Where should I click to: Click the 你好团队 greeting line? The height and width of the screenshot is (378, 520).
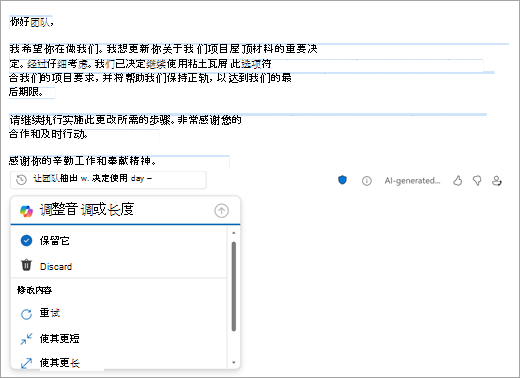tap(31, 22)
